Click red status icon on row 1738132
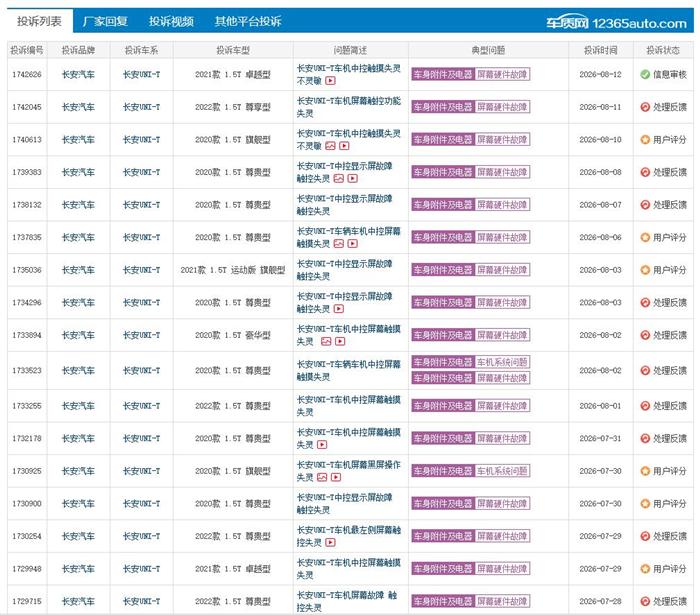Image resolution: width=700 pixels, height=615 pixels. pyautogui.click(x=645, y=205)
